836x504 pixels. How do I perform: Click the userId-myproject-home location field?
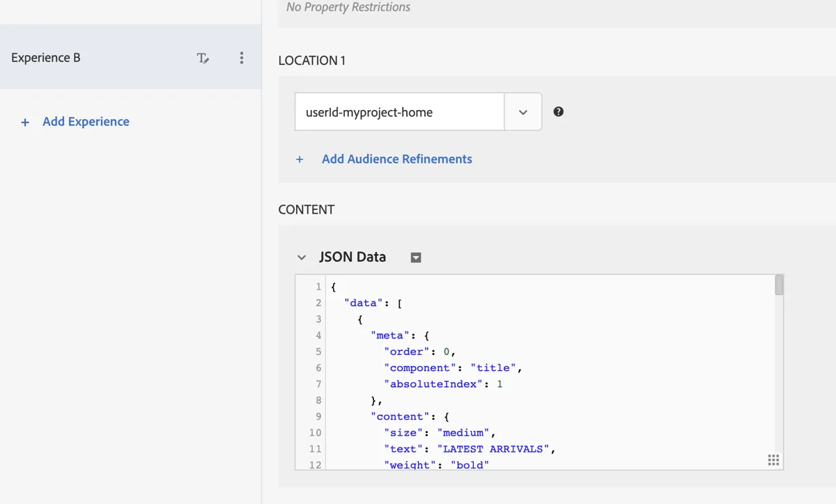(400, 112)
